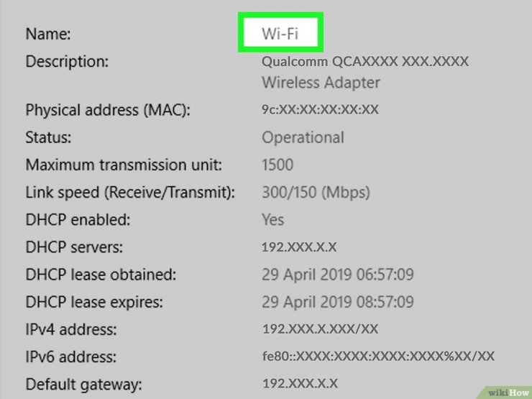Click the DHCP lease expires date

pyautogui.click(x=338, y=302)
